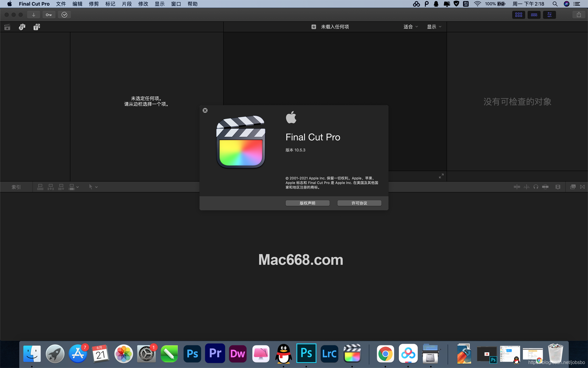Toggle headphone audio skimming icon
This screenshot has width=588, height=368.
click(x=536, y=187)
